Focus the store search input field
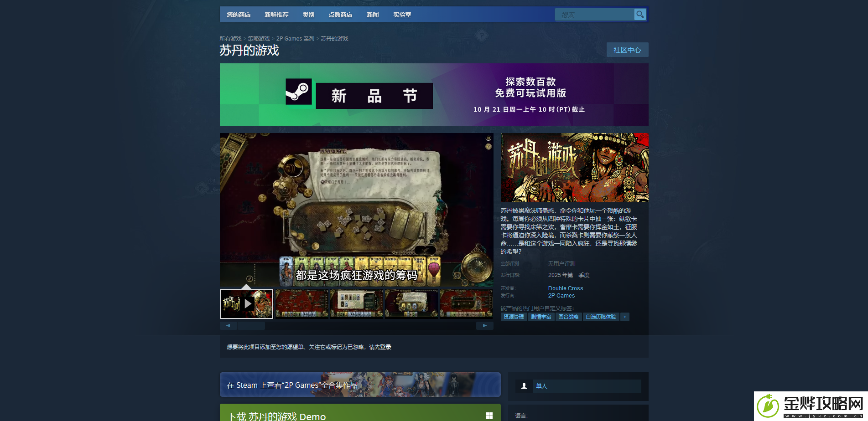 click(x=594, y=15)
